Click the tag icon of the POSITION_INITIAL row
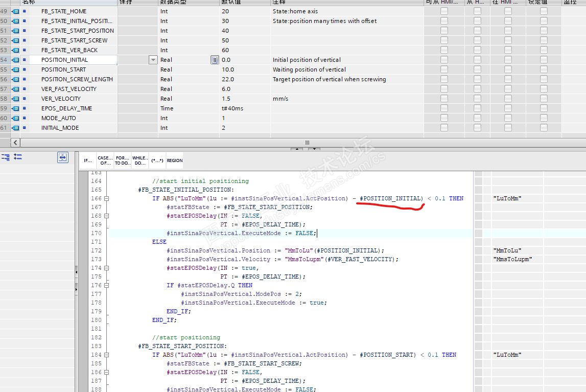Screen dimensions: 586x392 coord(15,60)
